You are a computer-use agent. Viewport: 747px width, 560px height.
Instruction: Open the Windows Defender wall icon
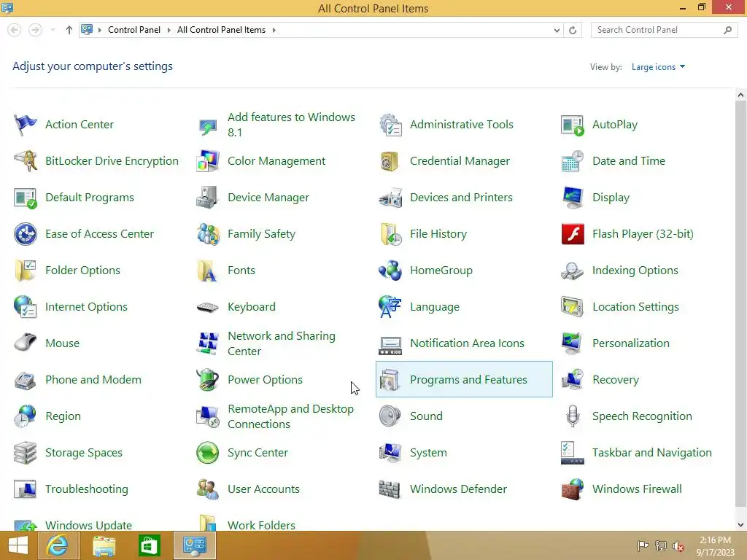click(390, 489)
